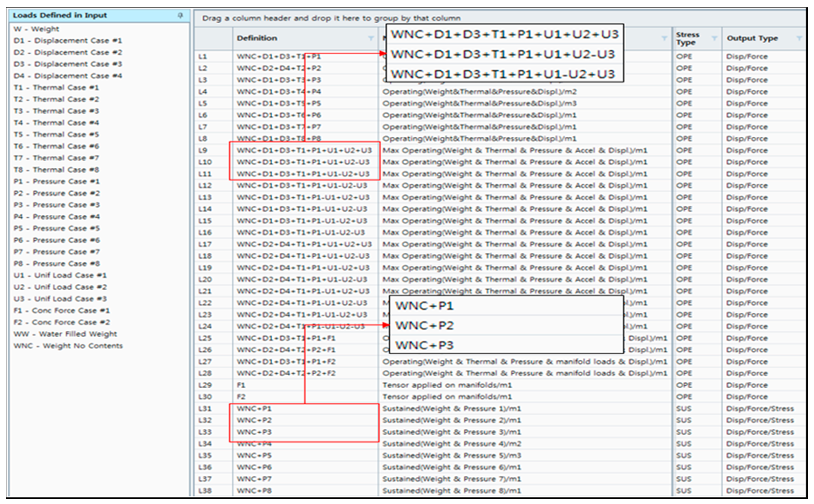
Task: Click SUS stress type for L33
Action: click(x=684, y=432)
